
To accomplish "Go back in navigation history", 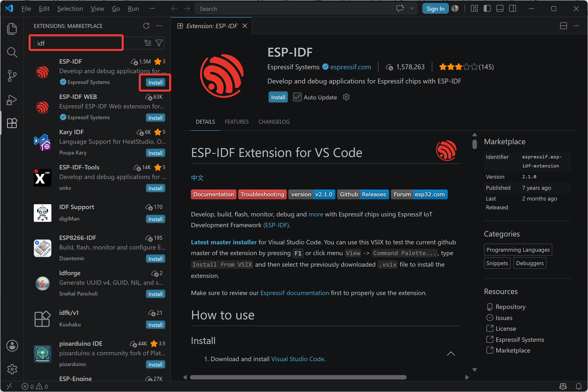I will pyautogui.click(x=174, y=9).
